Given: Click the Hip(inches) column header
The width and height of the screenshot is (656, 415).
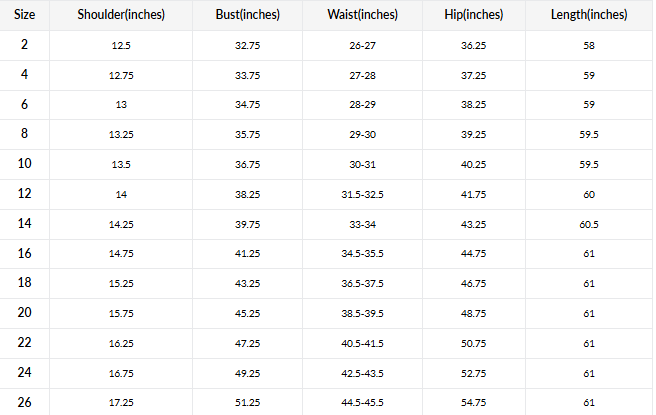Looking at the screenshot, I should [474, 15].
